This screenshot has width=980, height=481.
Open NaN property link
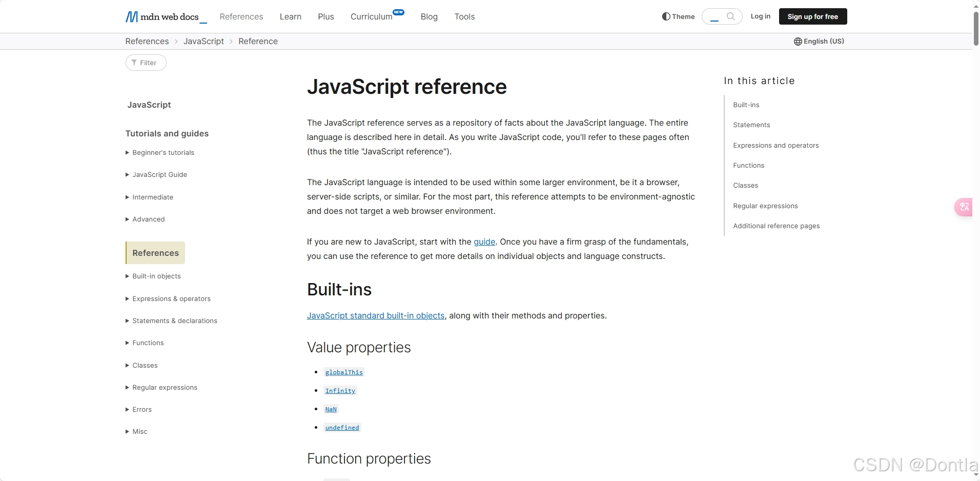[x=331, y=409]
